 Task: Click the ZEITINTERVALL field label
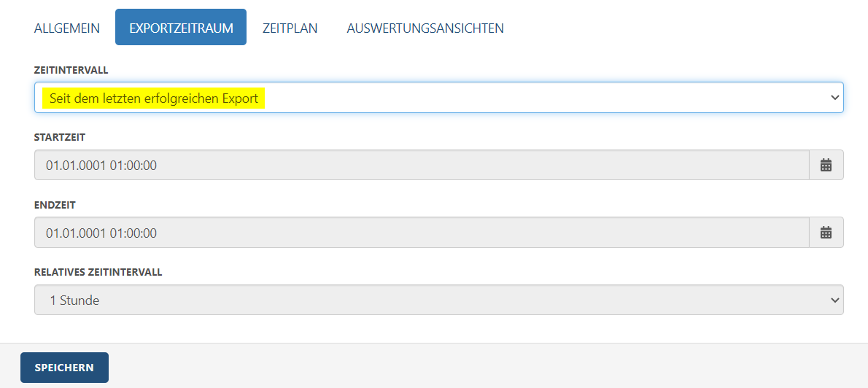71,70
